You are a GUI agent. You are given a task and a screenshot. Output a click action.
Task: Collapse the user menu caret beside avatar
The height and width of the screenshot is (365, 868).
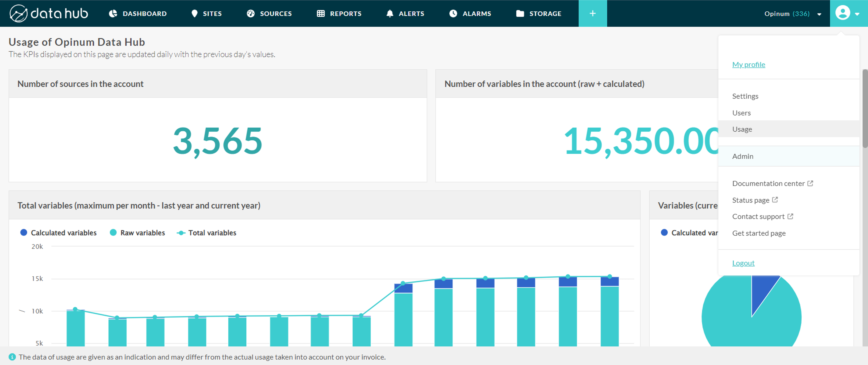coord(857,14)
